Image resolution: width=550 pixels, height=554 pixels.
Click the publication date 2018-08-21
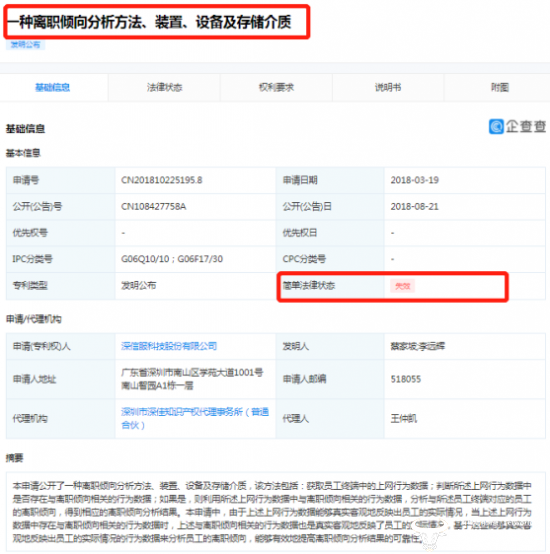click(x=414, y=206)
